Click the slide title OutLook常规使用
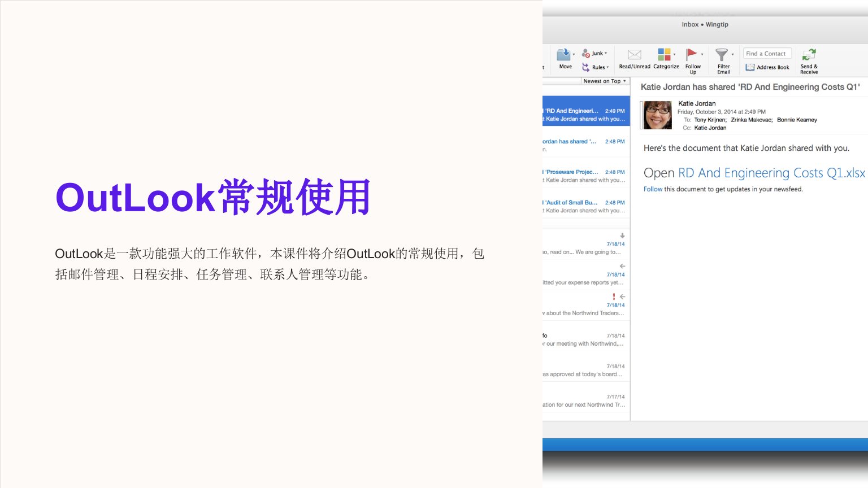The image size is (868, 488). (213, 197)
